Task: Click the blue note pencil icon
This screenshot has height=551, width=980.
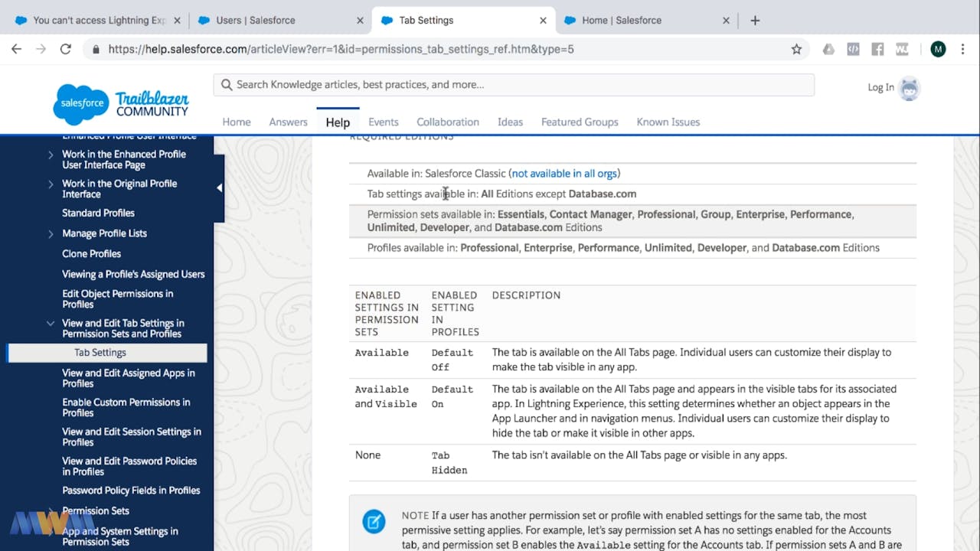Action: pos(374,522)
